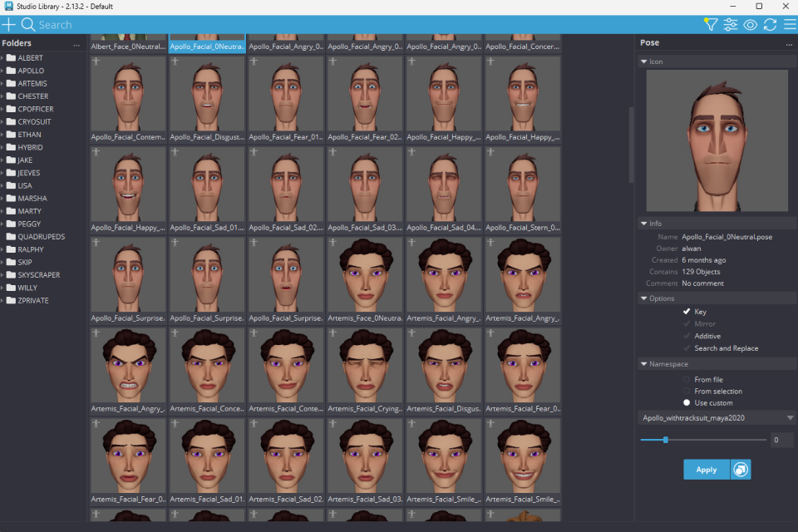Click the magnifier search icon
Screen dimensions: 798x532
[28, 24]
